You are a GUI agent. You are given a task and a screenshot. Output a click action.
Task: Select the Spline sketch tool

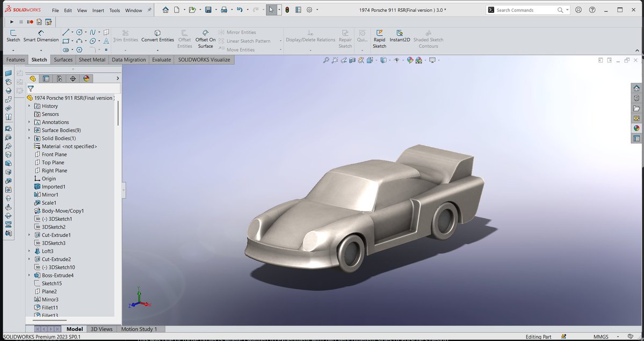point(93,32)
